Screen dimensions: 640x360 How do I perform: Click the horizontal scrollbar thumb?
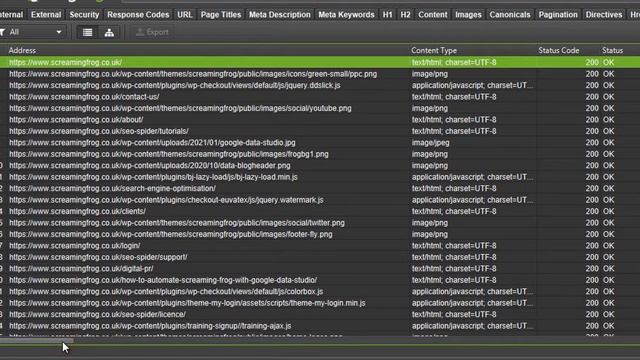(x=37, y=340)
